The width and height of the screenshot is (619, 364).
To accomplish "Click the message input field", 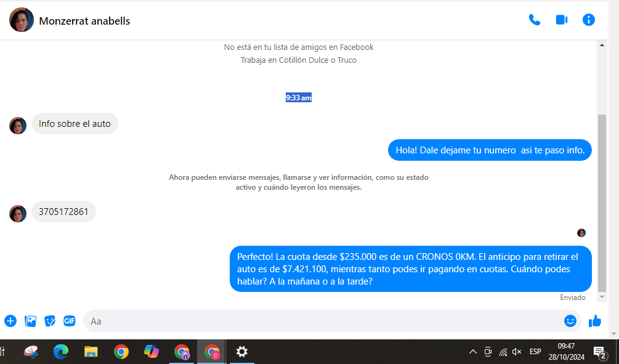I will [320, 321].
